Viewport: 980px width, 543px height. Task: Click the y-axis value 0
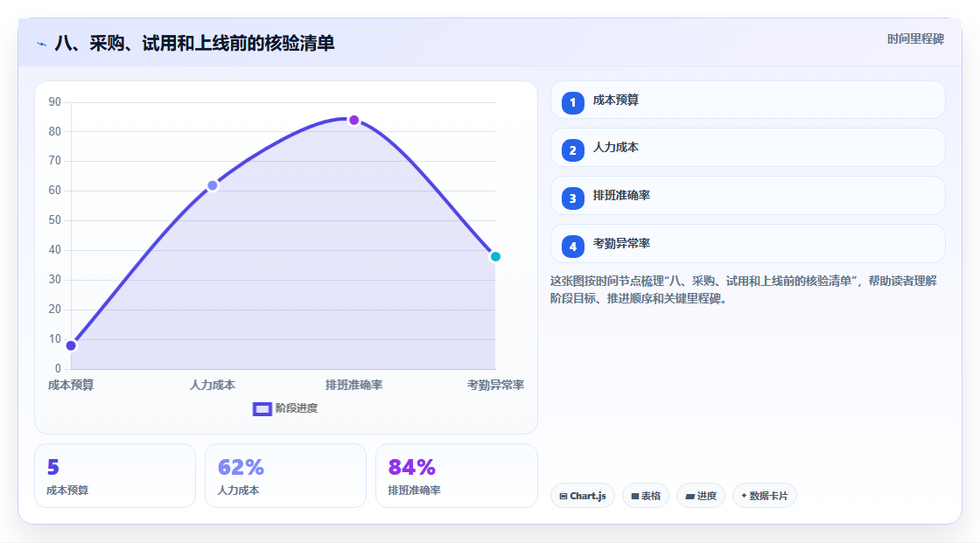[x=58, y=369]
